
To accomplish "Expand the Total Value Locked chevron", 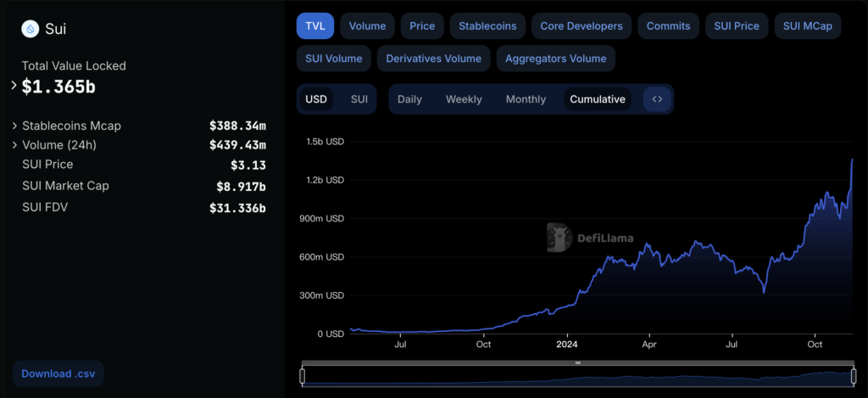I will (14, 86).
